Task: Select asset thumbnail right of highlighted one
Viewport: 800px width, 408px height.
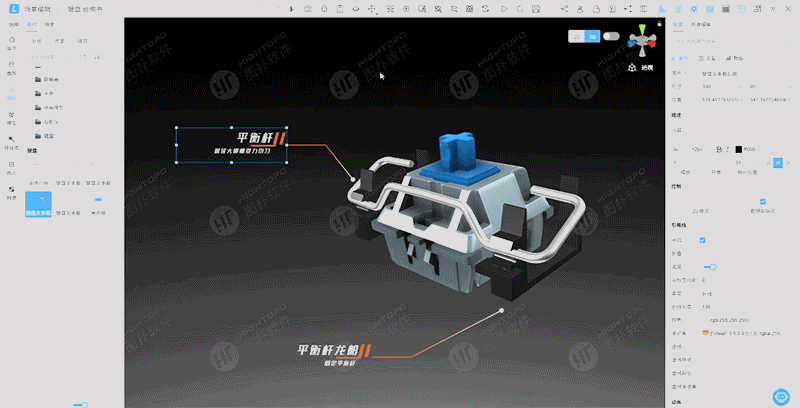Action: tap(68, 204)
